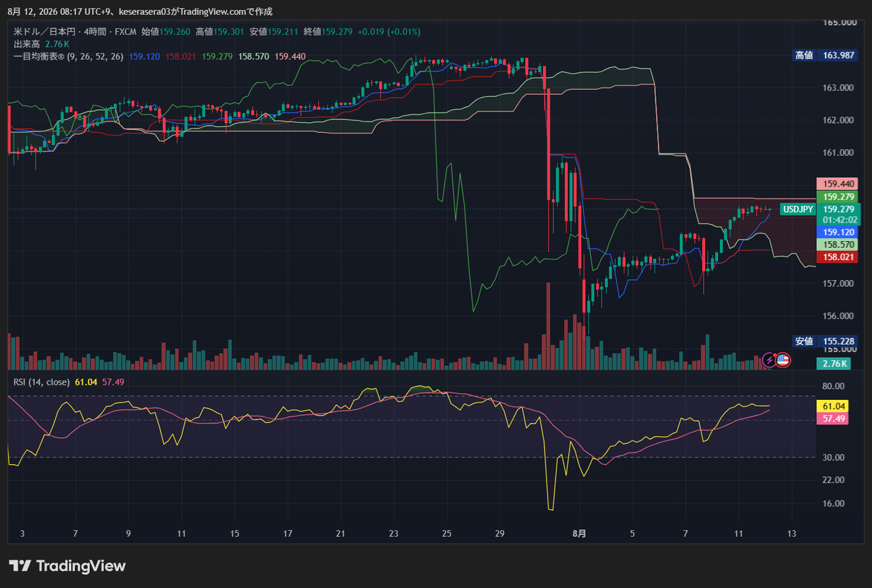Click the 157.000 price axis tick
Image resolution: width=872 pixels, height=588 pixels.
pyautogui.click(x=839, y=283)
